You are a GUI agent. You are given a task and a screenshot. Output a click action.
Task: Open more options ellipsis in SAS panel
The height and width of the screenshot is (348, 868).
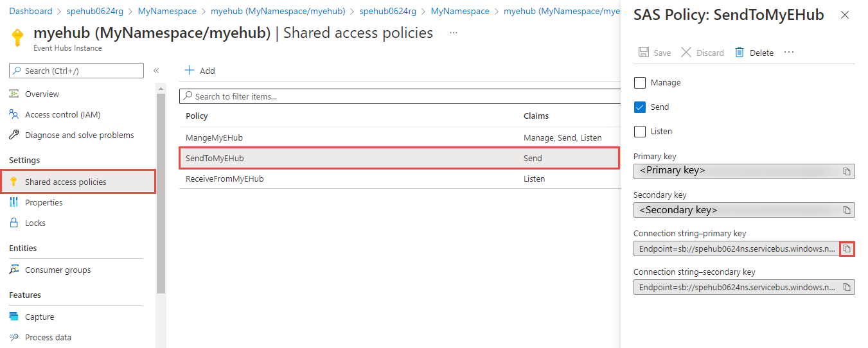(x=789, y=53)
